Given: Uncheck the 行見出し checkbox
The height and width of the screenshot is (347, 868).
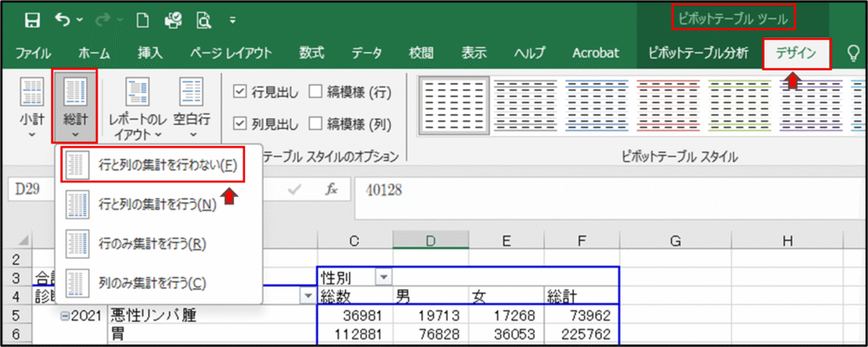Looking at the screenshot, I should (x=239, y=92).
